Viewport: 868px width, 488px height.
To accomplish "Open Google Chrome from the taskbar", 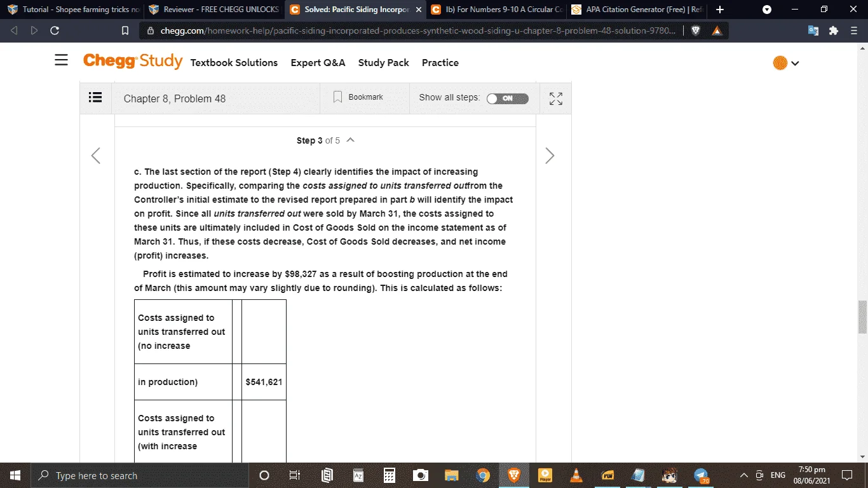I will 483,475.
